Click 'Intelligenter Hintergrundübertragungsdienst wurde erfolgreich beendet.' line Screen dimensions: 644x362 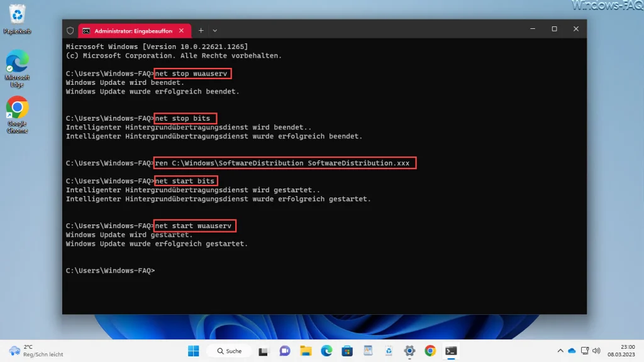(x=214, y=136)
